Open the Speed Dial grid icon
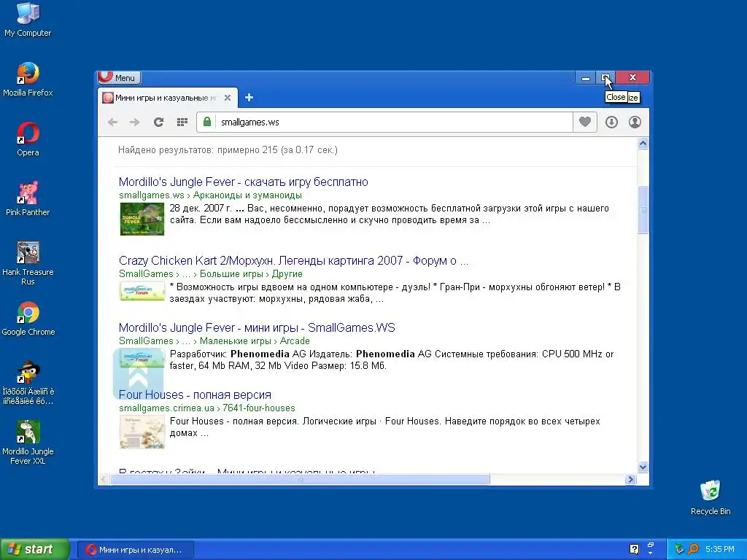 pos(182,122)
